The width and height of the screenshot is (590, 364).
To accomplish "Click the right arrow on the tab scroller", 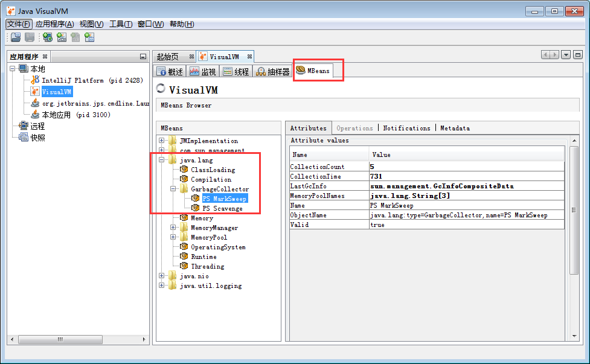I will [x=554, y=54].
